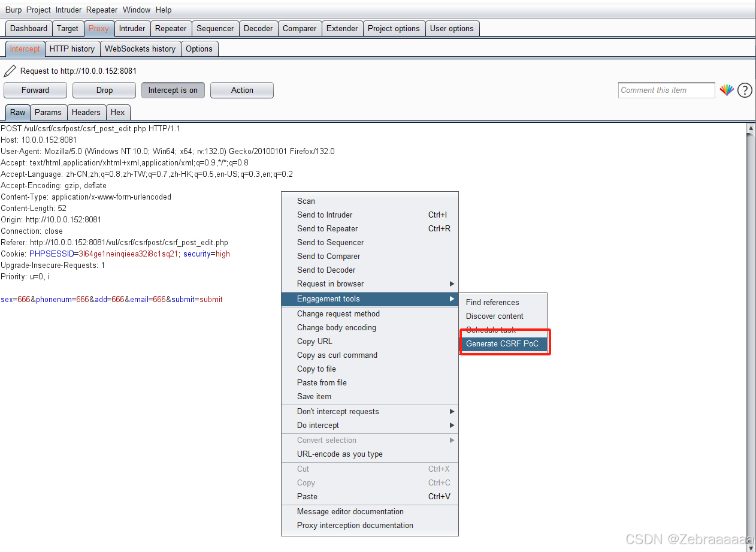Switch to the Dashboard tab
This screenshot has width=756, height=552.
pyautogui.click(x=29, y=28)
